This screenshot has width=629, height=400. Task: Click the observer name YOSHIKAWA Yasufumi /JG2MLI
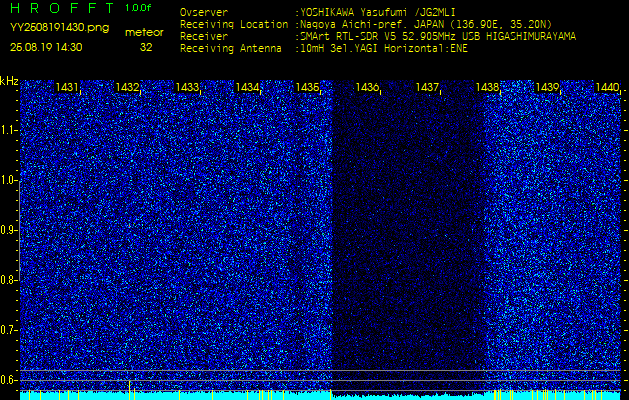380,12
